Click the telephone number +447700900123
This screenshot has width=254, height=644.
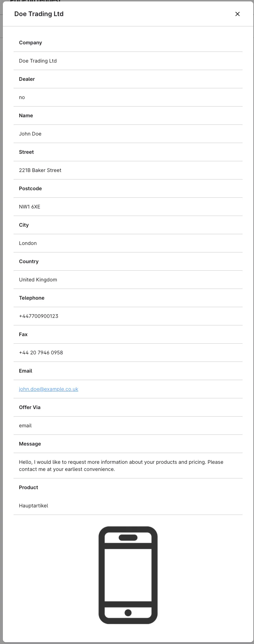tap(39, 316)
